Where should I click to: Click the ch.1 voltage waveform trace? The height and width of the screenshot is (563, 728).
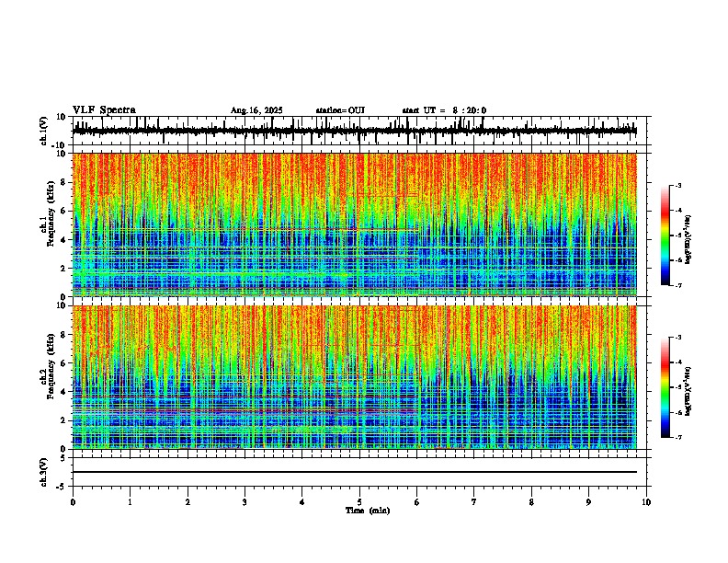coord(354,131)
